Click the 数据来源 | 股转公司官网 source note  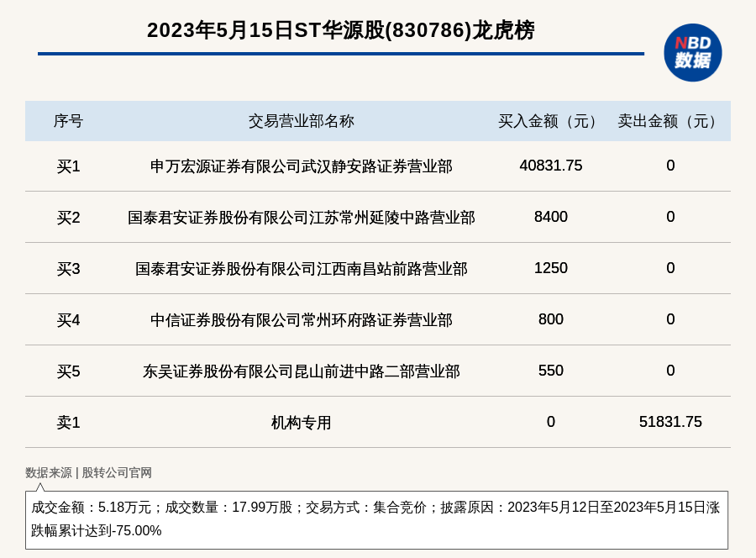point(89,472)
